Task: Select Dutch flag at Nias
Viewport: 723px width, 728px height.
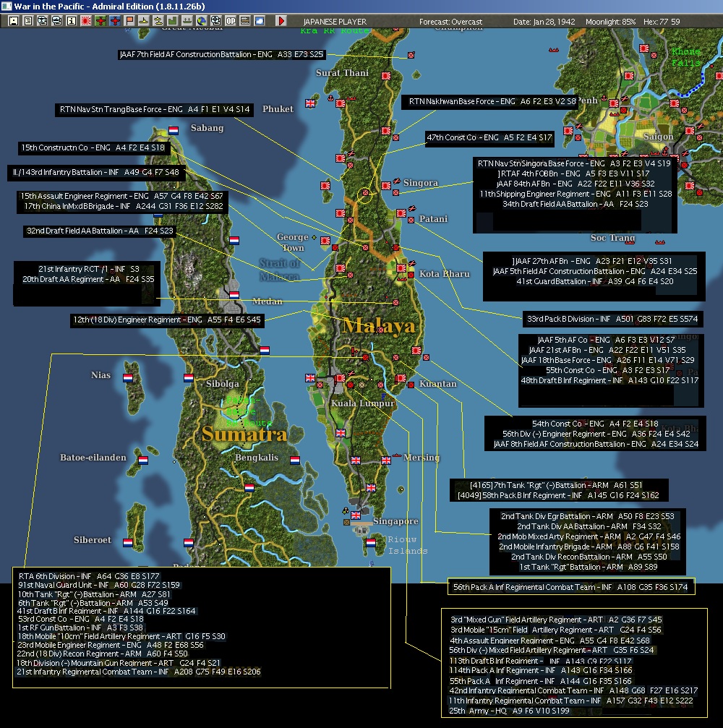Action: 128,378
